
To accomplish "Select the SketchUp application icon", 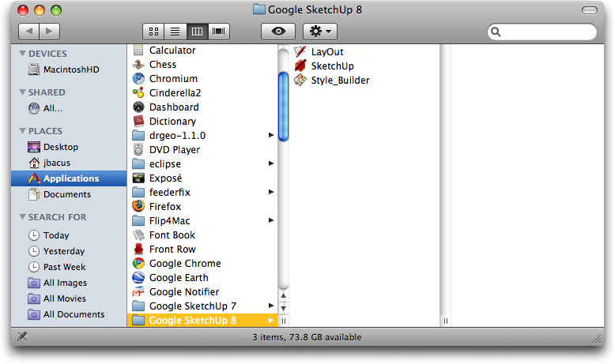I will click(x=300, y=66).
